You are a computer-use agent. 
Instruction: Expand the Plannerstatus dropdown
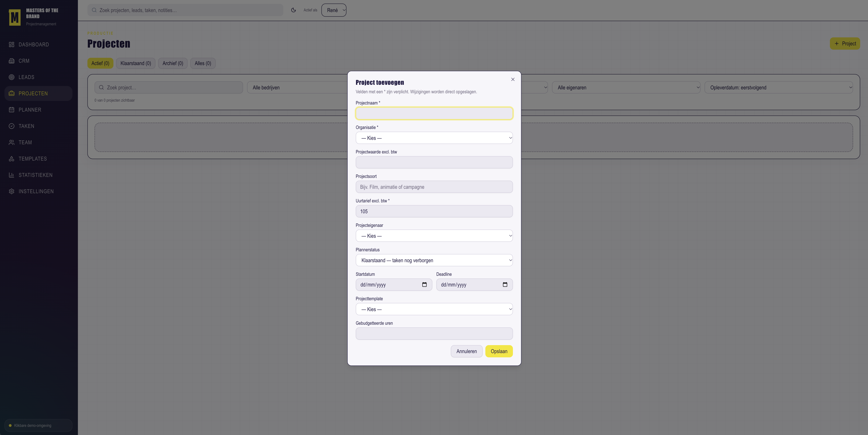pos(434,260)
